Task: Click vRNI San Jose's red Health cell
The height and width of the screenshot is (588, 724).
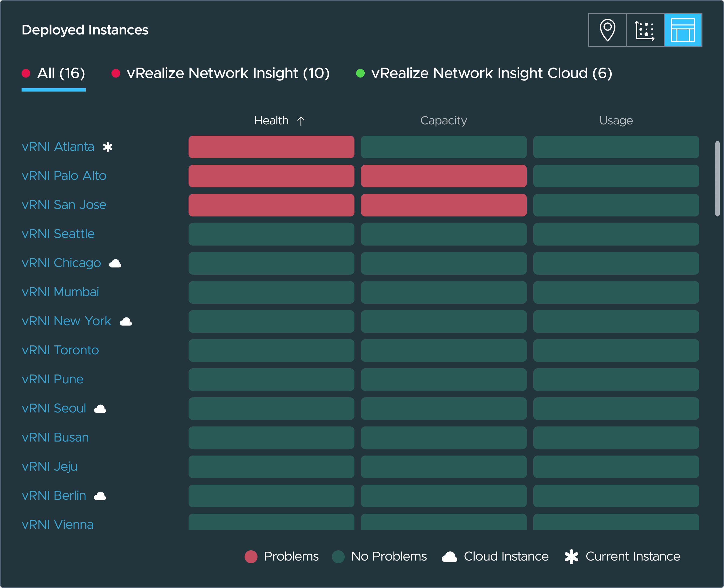Action: point(271,205)
